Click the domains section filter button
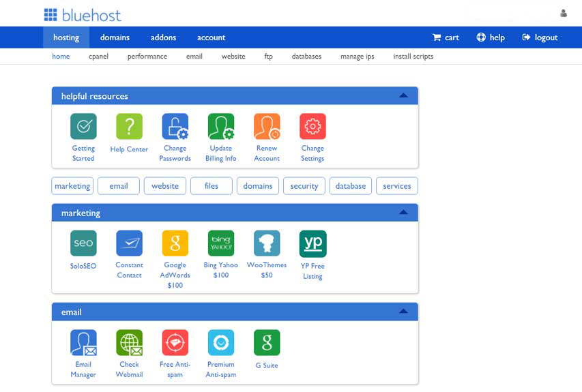The height and width of the screenshot is (392, 582). click(258, 186)
